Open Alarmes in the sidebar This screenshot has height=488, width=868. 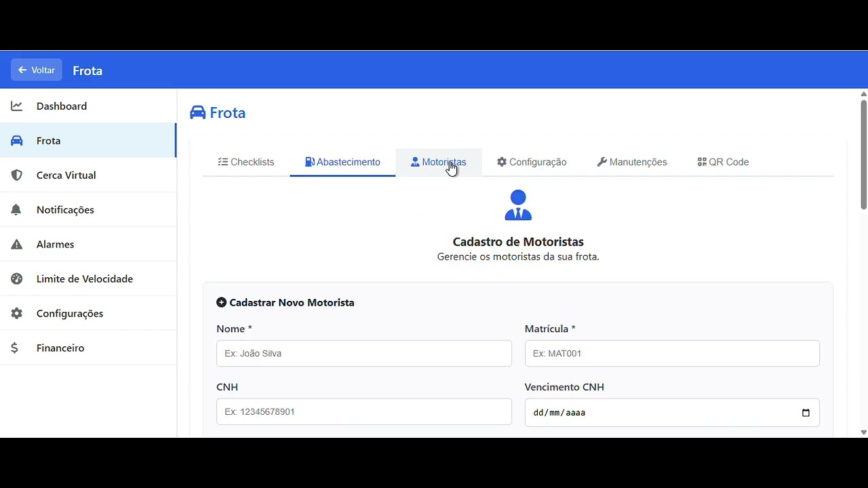[88, 244]
